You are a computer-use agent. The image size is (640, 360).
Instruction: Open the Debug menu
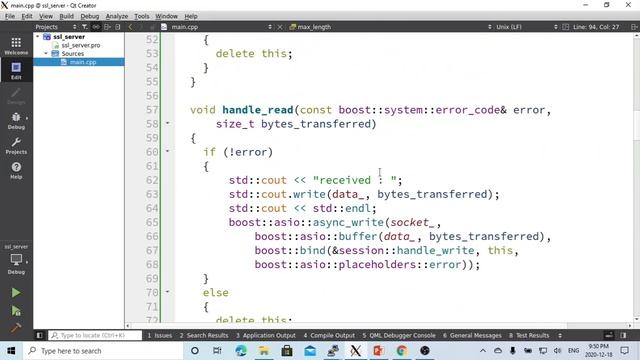pos(90,16)
